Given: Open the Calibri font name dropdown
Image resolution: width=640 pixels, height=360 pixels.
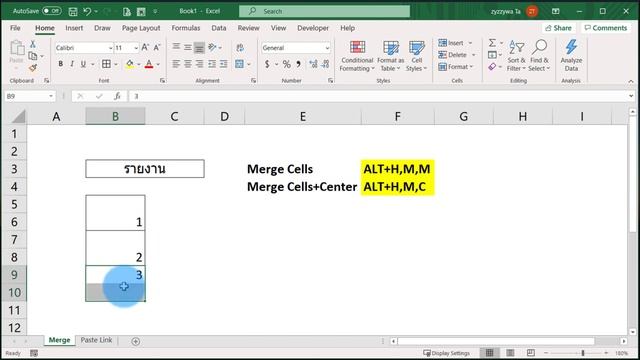Looking at the screenshot, I should point(110,48).
